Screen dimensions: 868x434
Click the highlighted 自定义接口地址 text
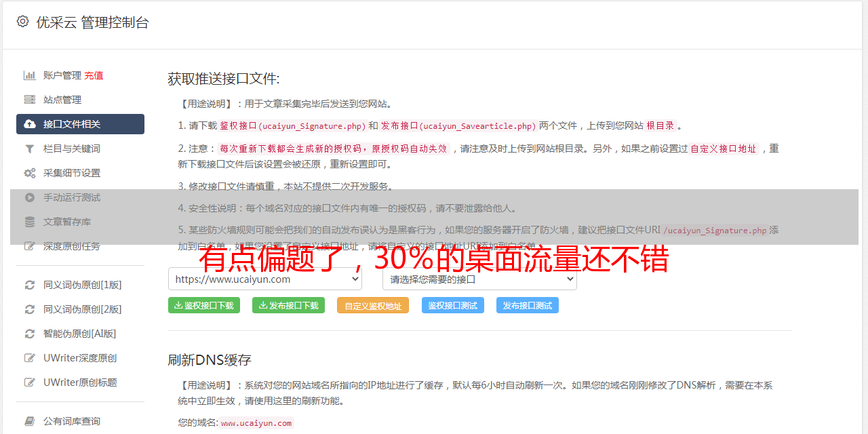pos(723,149)
